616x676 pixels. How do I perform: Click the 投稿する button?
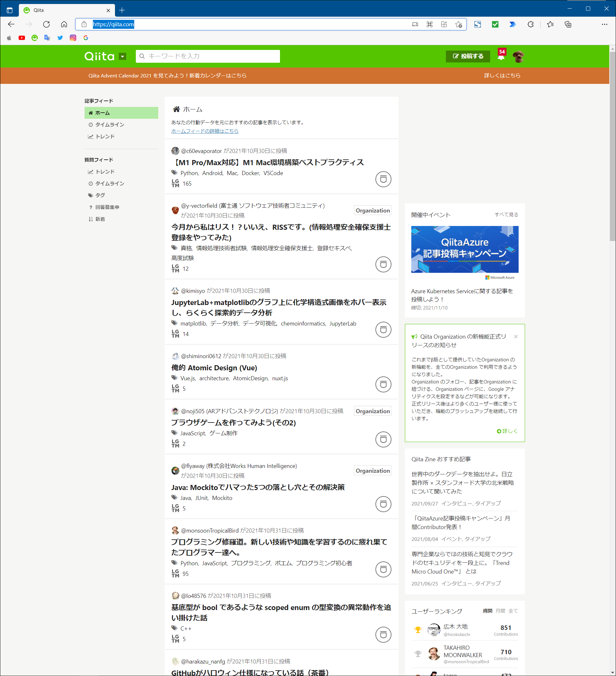468,56
